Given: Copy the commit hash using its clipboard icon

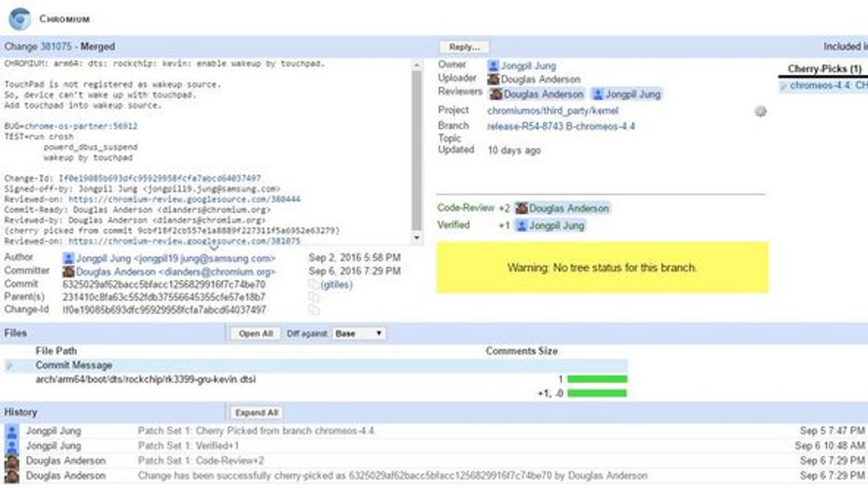Looking at the screenshot, I should [314, 284].
